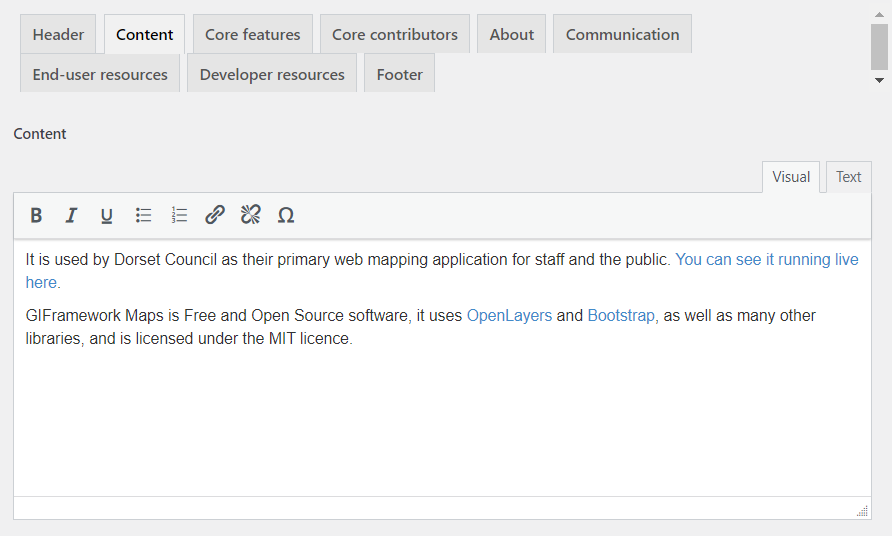Screen dimensions: 892x536
Task: Apply italic formatting to text
Action: point(71,215)
